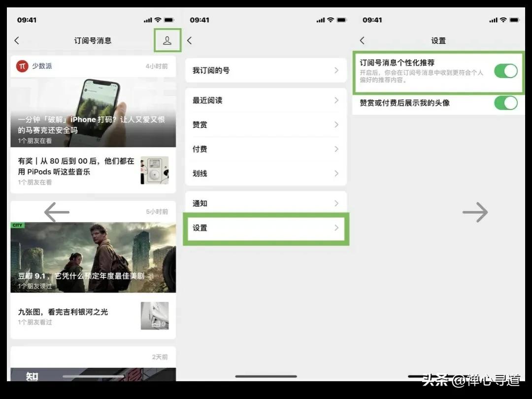532x399 pixels.
Task: Expand the 设置 row chevron
Action: [x=336, y=228]
